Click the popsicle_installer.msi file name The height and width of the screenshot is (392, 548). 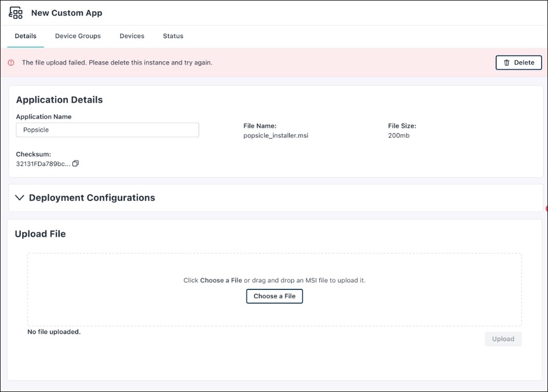tap(276, 135)
